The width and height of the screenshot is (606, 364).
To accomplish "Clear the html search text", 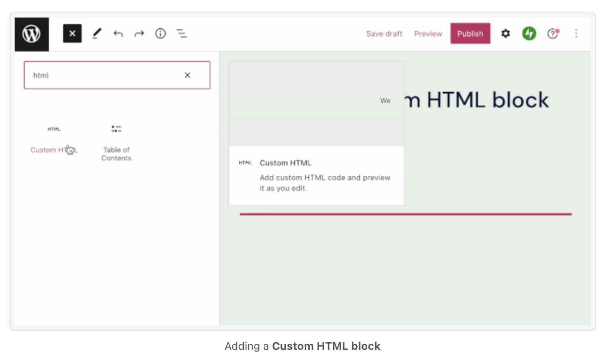I will pos(187,75).
